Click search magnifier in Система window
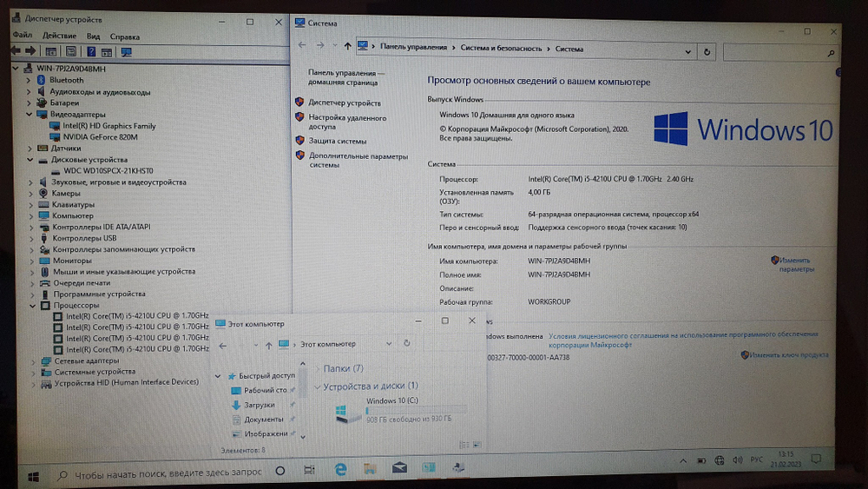The width and height of the screenshot is (868, 489). 831,53
